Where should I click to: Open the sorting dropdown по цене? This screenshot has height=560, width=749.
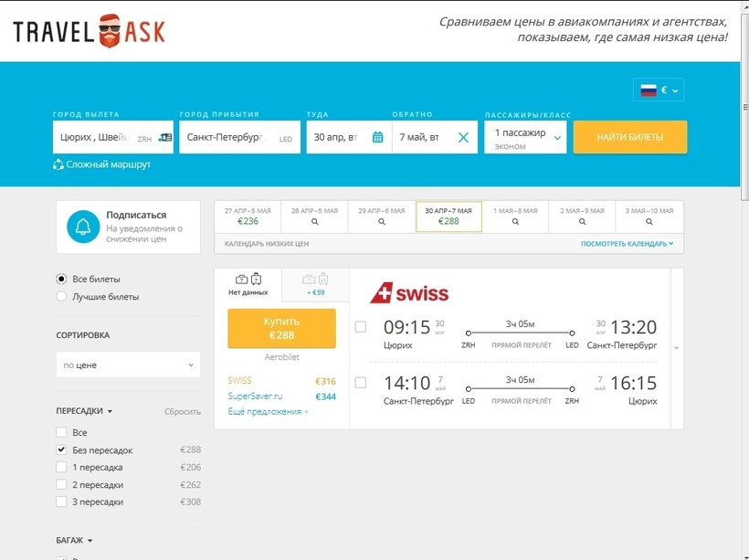[128, 365]
